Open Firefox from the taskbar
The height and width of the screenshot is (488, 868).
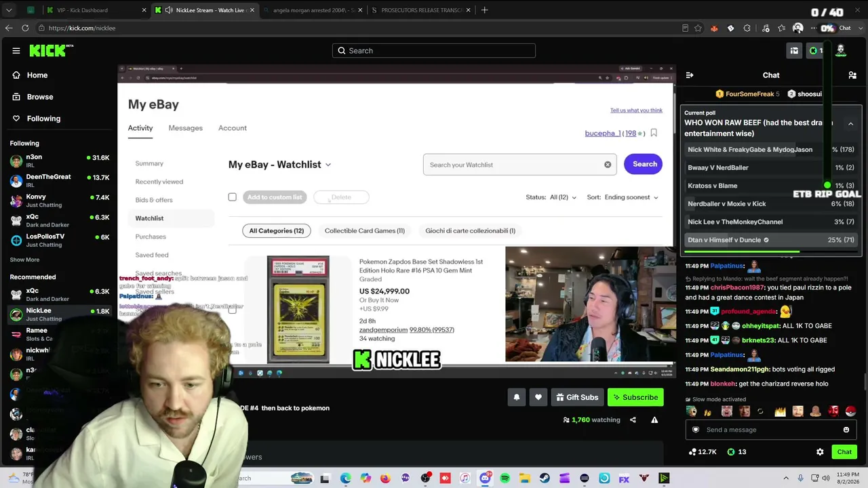tap(385, 479)
